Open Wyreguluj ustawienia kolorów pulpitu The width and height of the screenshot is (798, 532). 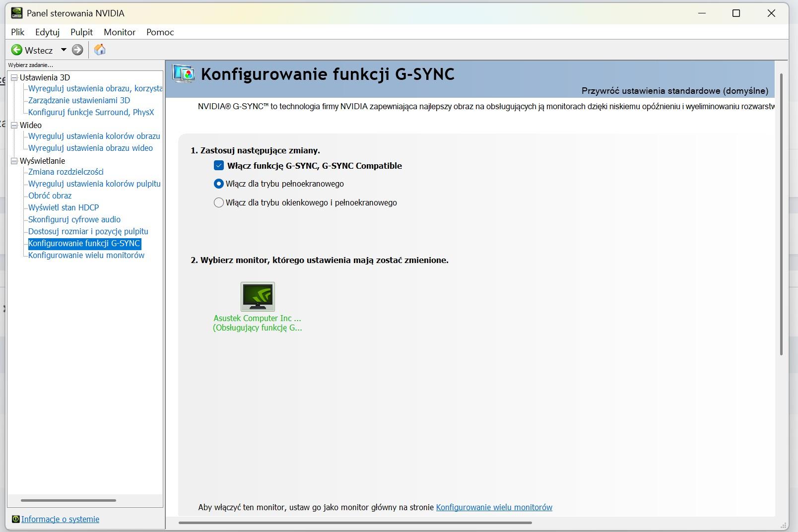[x=94, y=184]
